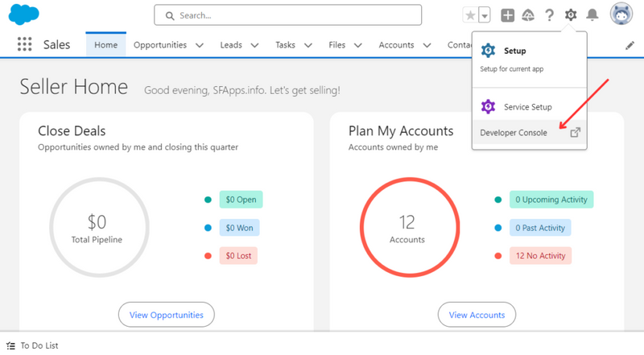Open the Files tab
Image resolution: width=644 pixels, height=355 pixels.
click(x=336, y=45)
